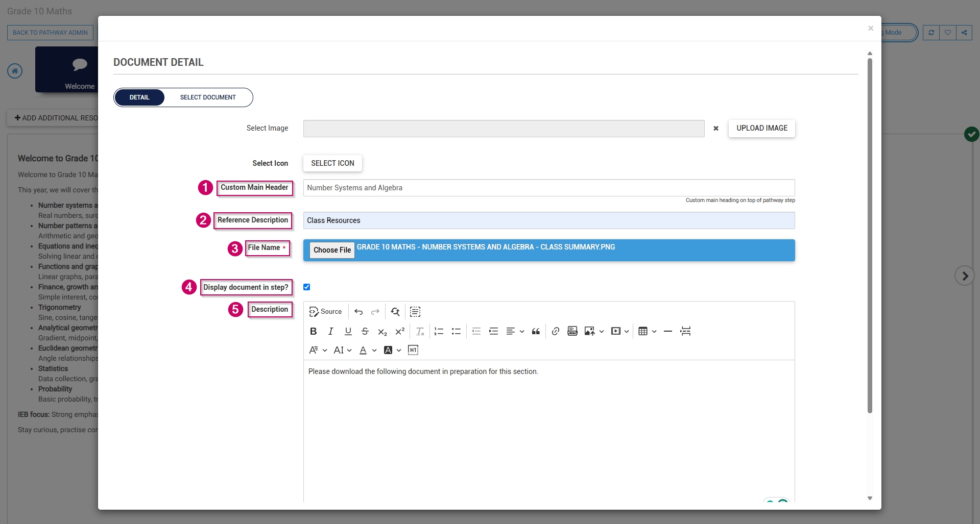Screen dimensions: 980x524
Task: Switch to the SELECT DOCUMENT tab
Action: coord(208,97)
